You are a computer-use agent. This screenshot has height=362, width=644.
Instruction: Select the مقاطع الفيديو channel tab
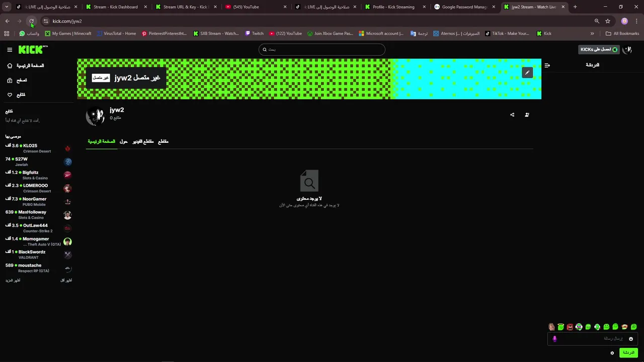point(143,142)
